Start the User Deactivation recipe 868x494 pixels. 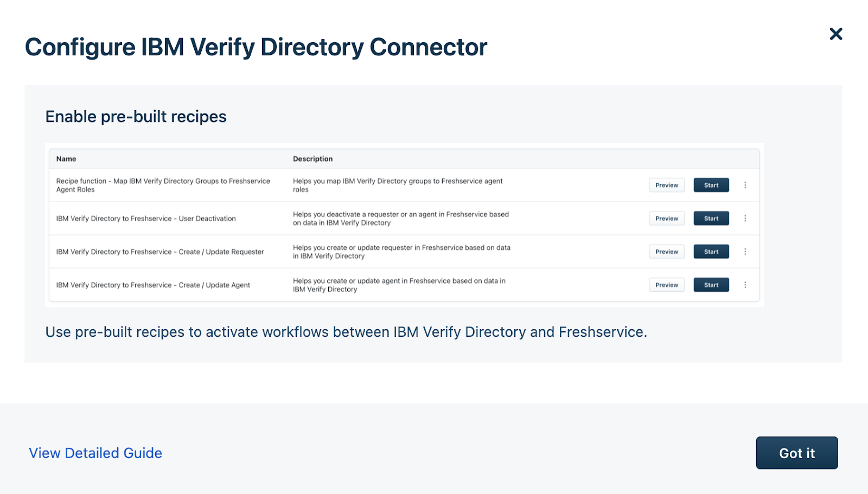click(x=711, y=219)
